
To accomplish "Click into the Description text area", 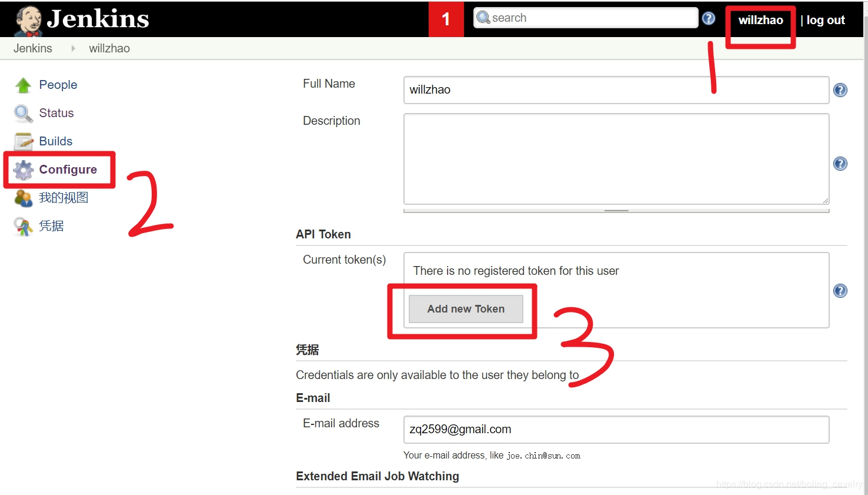I will point(616,159).
